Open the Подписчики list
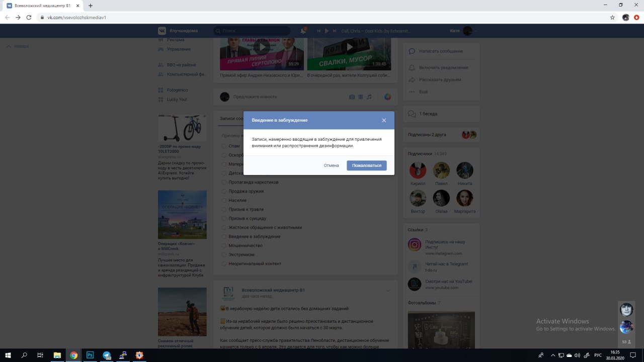 click(x=420, y=153)
